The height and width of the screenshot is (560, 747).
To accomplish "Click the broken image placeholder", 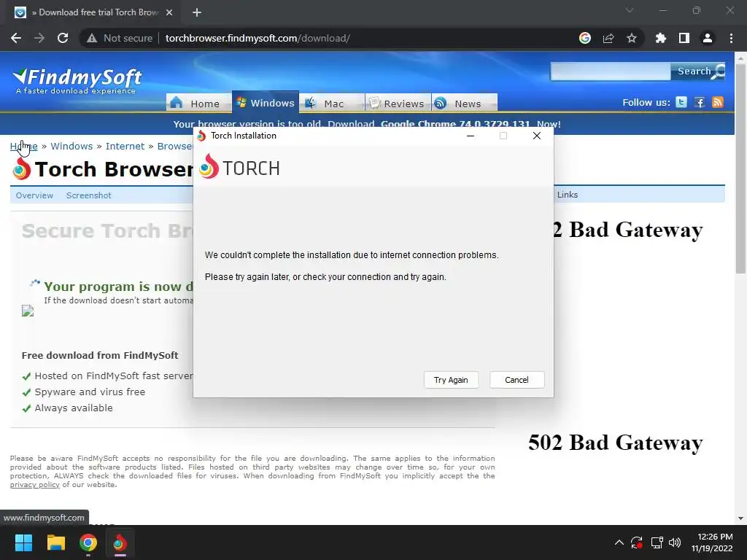I will coord(28,311).
